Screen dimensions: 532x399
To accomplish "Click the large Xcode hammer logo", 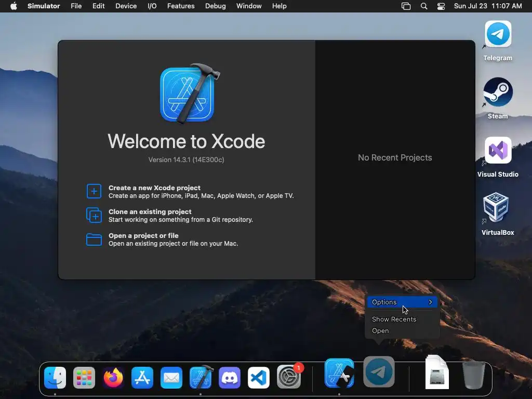I will [x=189, y=94].
